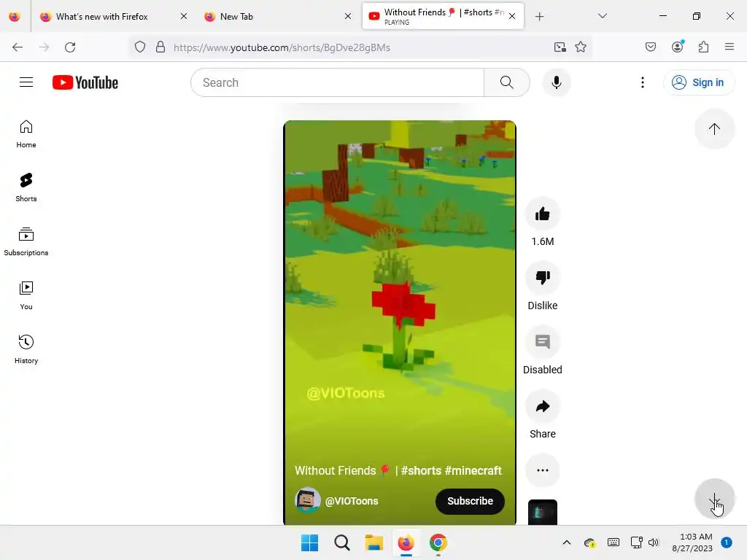Go forward one page

point(44,47)
